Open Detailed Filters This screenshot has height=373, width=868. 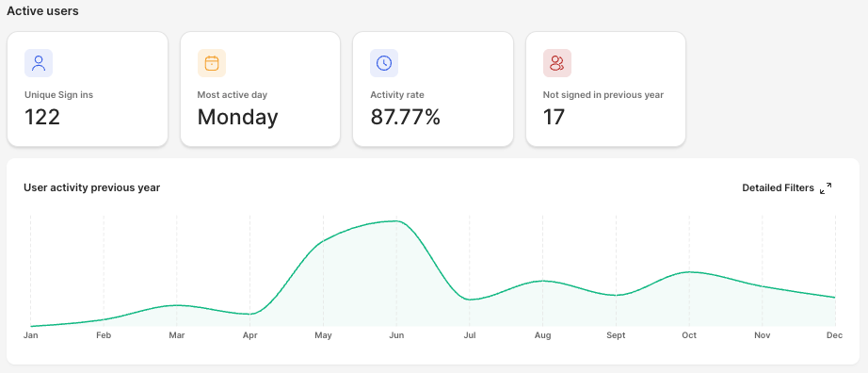tap(778, 187)
